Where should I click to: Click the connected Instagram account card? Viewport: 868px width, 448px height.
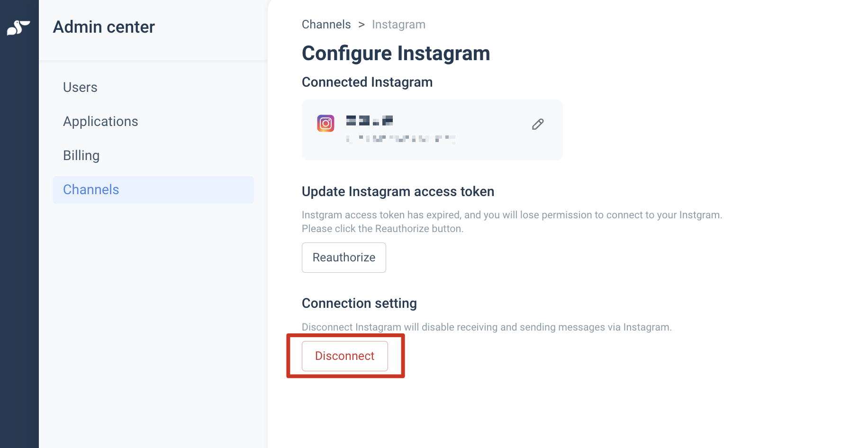click(432, 130)
